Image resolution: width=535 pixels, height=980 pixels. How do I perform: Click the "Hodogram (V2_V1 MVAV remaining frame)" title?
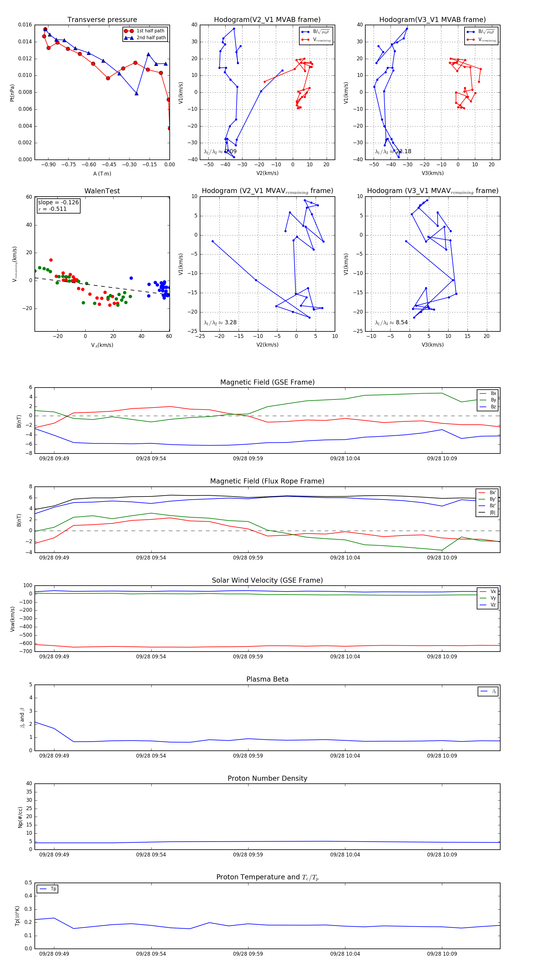[x=267, y=191]
